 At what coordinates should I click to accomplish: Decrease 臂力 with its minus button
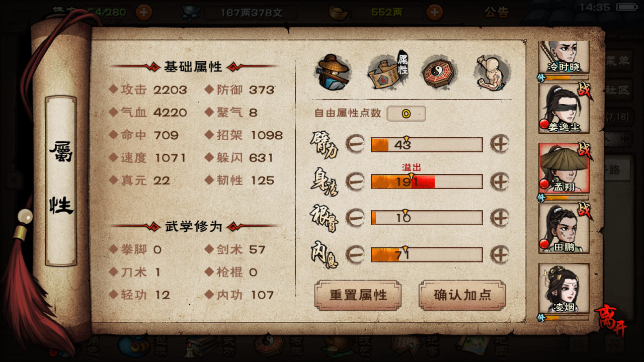click(x=355, y=145)
